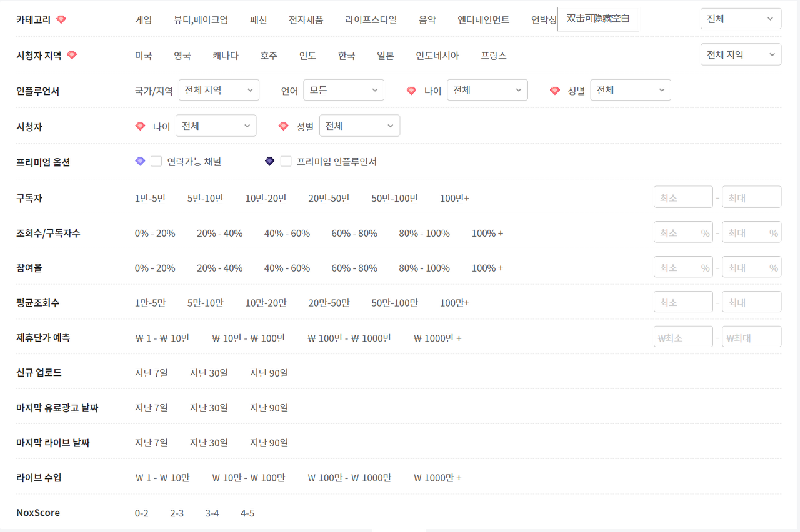
Task: Open the 인플루언서 성별 dropdown
Action: coord(631,90)
